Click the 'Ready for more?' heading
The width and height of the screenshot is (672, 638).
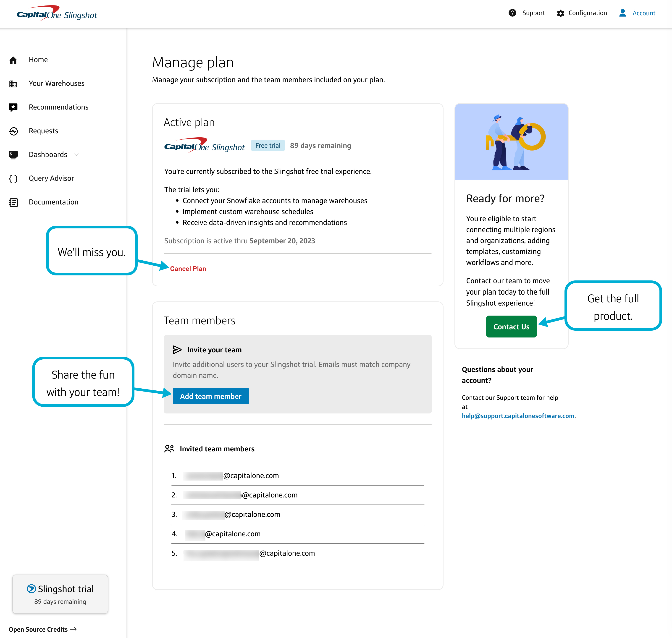tap(505, 198)
